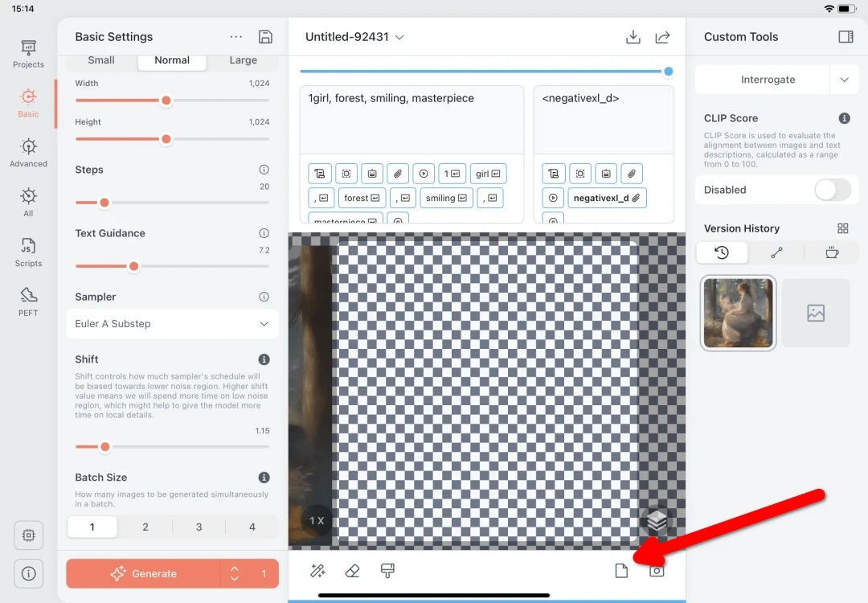Viewport: 868px width, 603px height.
Task: Click the Shift slider handle
Action: tap(105, 447)
